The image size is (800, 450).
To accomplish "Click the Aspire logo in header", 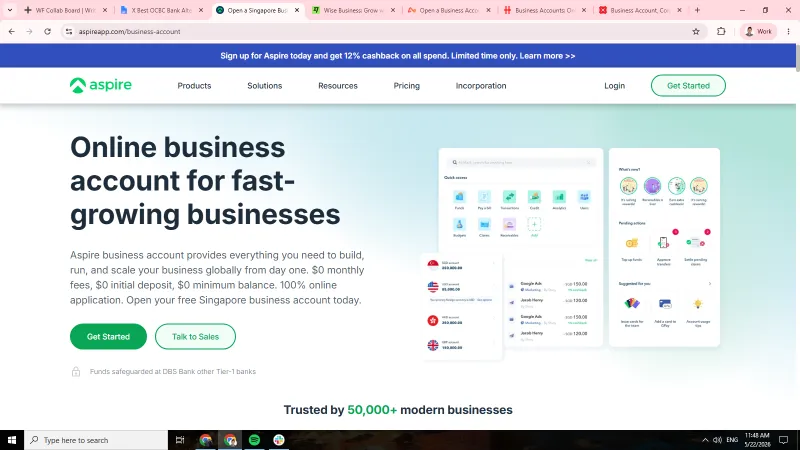I will pyautogui.click(x=101, y=85).
